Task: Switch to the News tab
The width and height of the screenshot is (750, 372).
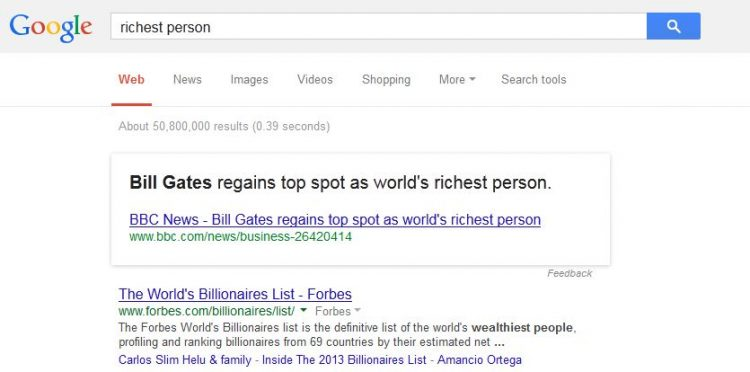Action: point(188,80)
